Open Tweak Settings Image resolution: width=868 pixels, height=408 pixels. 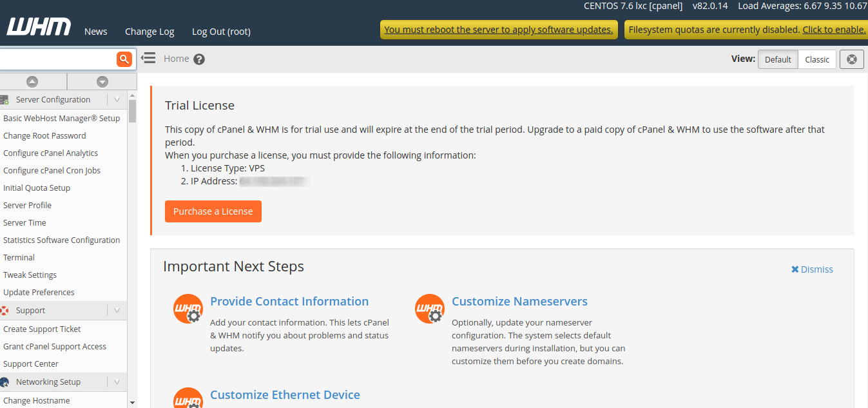30,275
